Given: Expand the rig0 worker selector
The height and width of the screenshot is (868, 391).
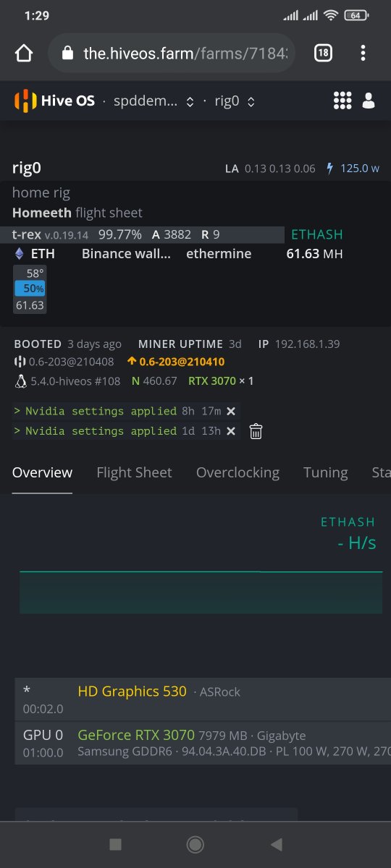Looking at the screenshot, I should tap(235, 102).
